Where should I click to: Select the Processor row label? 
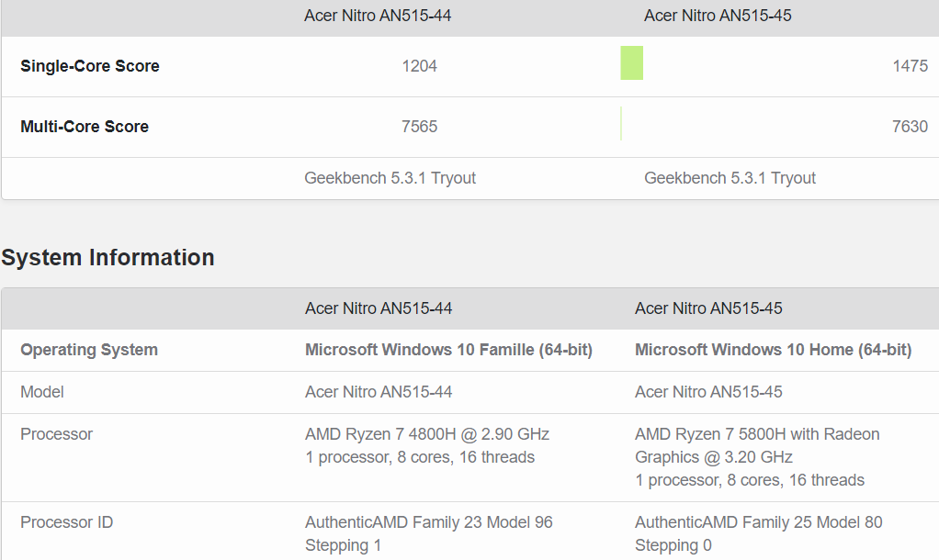56,434
